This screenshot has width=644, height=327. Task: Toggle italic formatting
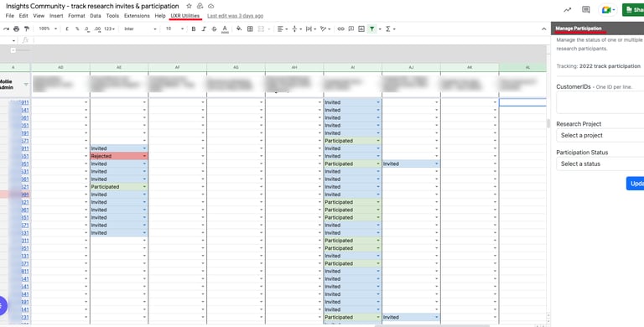(x=204, y=29)
